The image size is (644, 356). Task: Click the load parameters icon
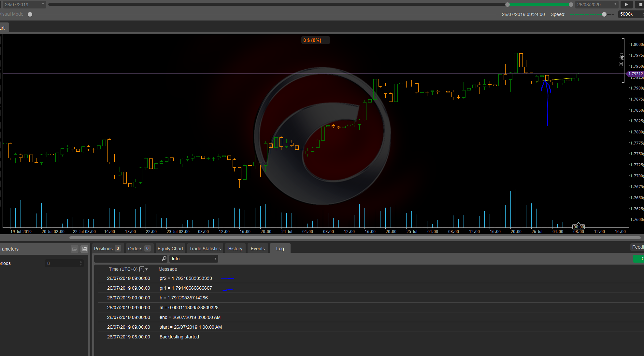75,249
